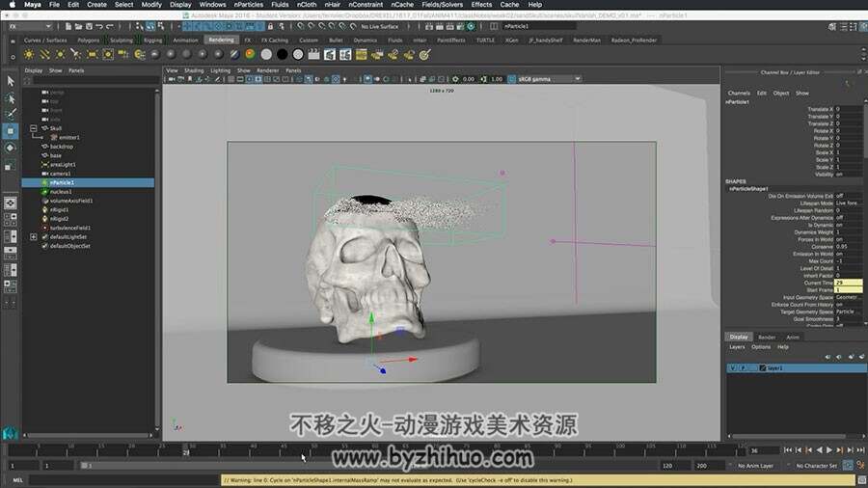Click the color management icon beside sRGB gamma
This screenshot has height=488, width=868.
pos(511,79)
